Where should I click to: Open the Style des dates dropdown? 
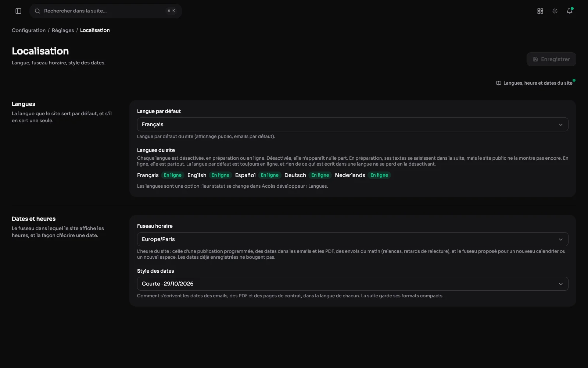[x=353, y=284]
